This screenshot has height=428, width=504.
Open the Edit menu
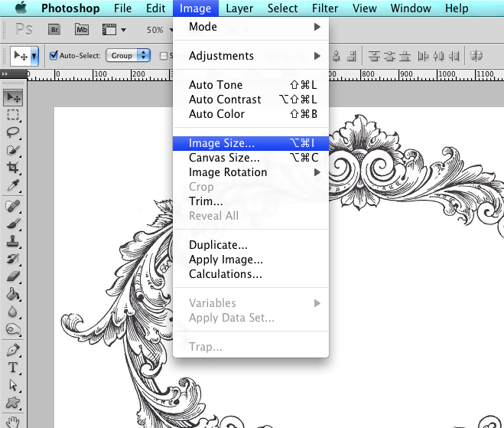[155, 8]
